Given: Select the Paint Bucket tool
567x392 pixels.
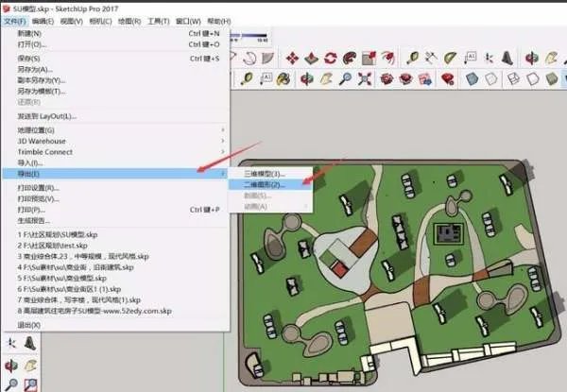Looking at the screenshot, I should point(283,78).
